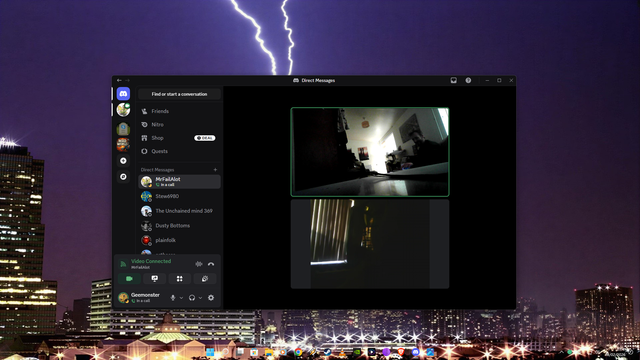
Task: Start screen share with monitor icon
Action: 155,279
